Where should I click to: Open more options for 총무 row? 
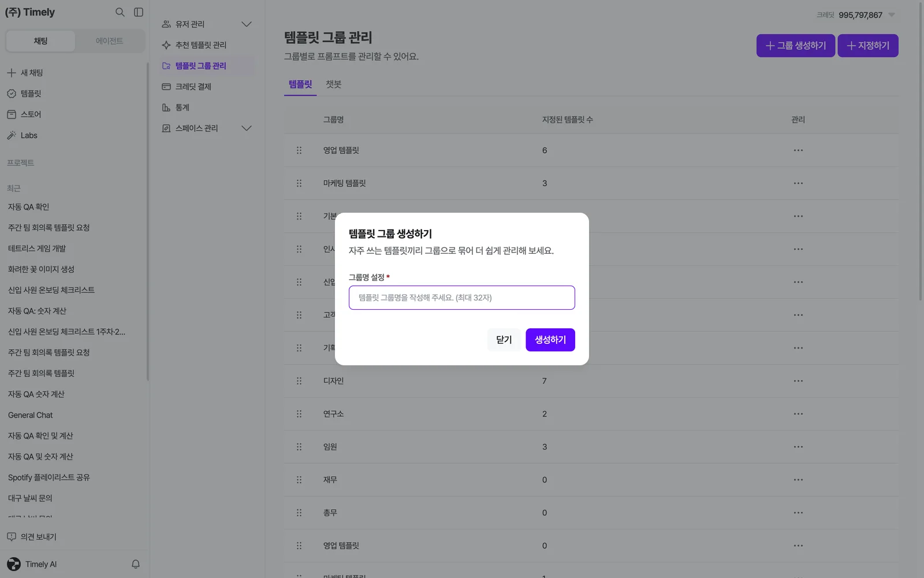[798, 513]
